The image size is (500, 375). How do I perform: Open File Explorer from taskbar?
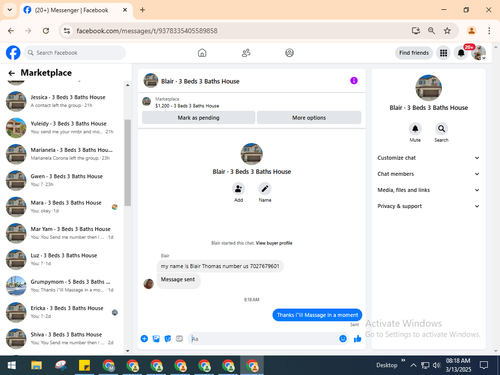click(x=36, y=366)
